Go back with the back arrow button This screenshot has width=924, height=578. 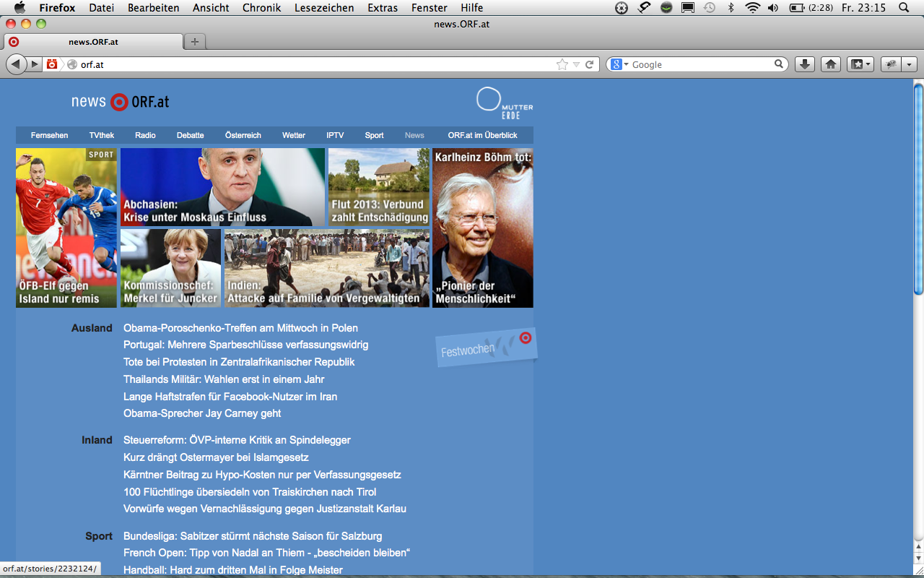click(x=16, y=64)
